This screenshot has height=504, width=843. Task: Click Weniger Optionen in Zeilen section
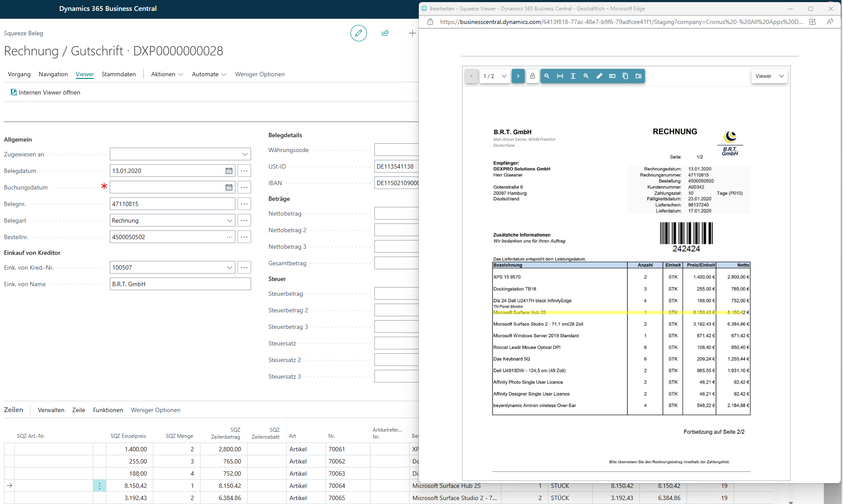pos(156,410)
